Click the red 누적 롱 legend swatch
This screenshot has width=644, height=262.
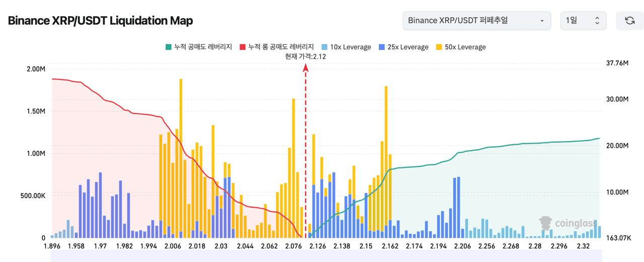coord(242,47)
